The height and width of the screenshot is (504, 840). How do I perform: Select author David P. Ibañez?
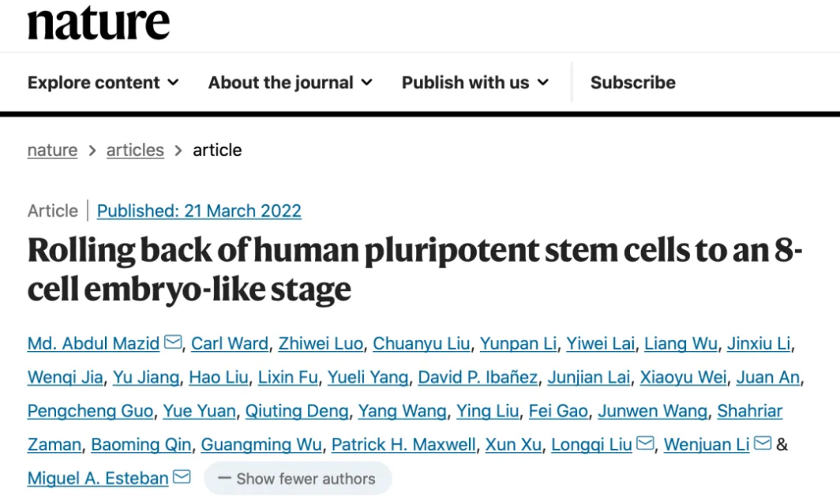(x=478, y=377)
